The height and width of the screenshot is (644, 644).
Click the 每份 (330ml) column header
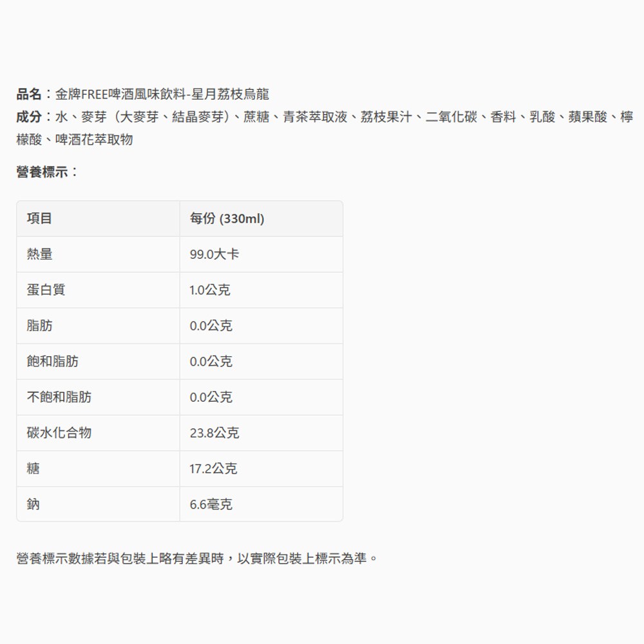pos(227,219)
